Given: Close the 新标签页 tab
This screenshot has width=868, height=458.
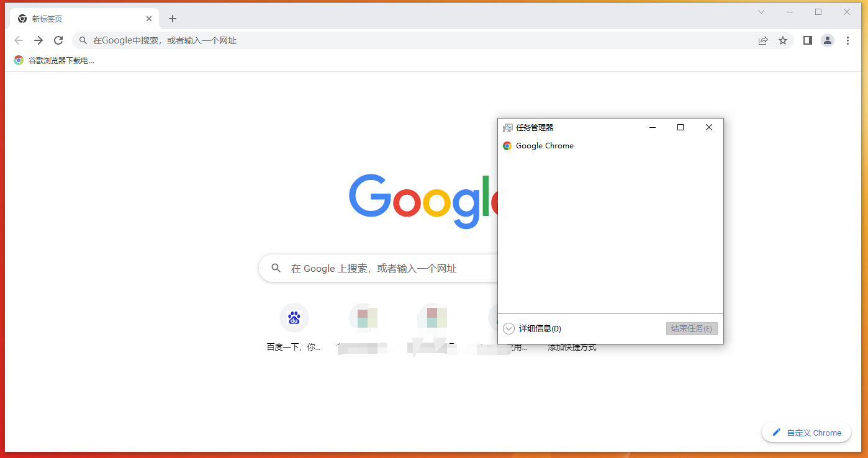Looking at the screenshot, I should [149, 19].
